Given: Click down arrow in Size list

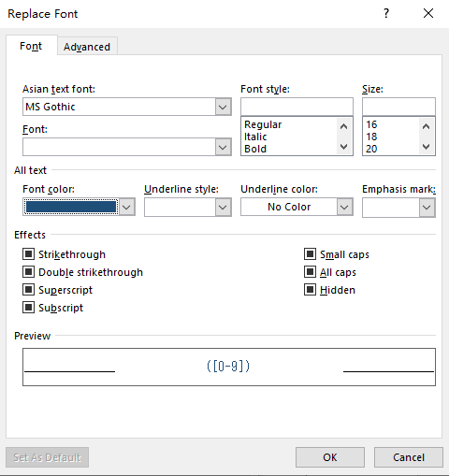Looking at the screenshot, I should click(x=426, y=146).
